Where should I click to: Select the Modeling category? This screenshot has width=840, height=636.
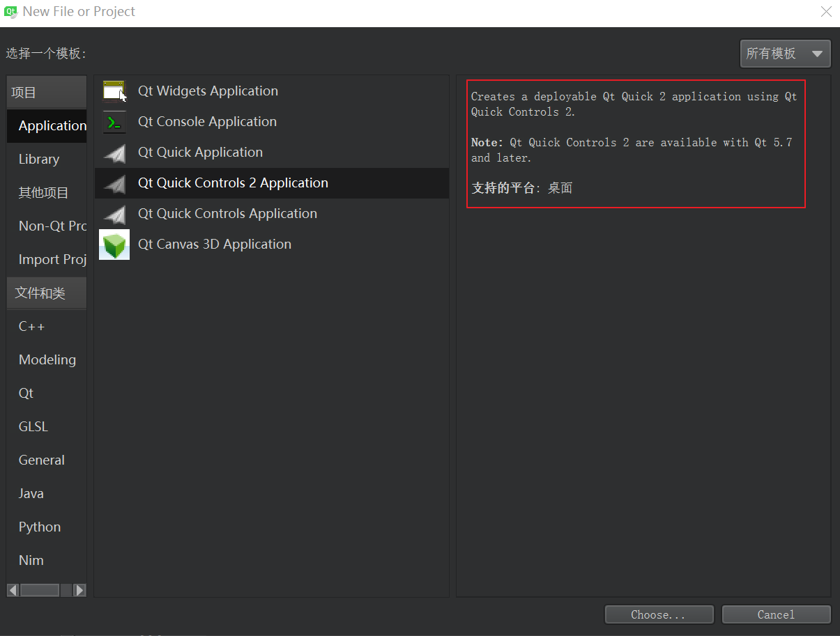pyautogui.click(x=47, y=360)
